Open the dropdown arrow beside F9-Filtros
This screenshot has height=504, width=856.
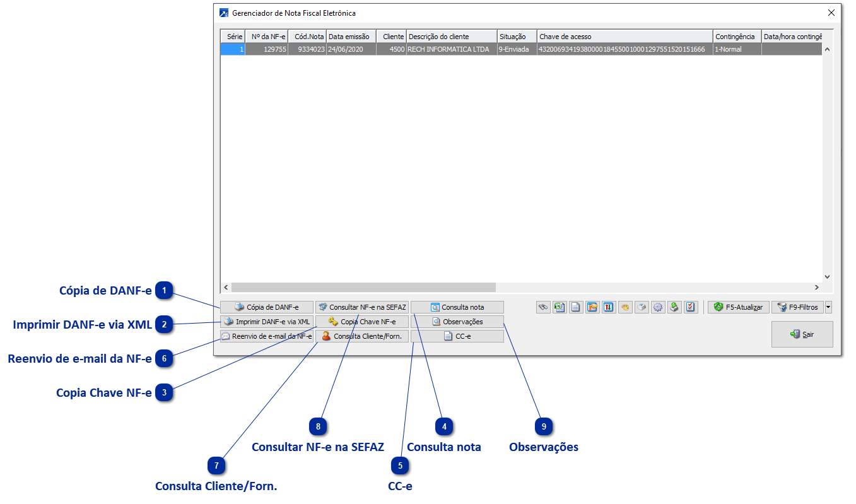click(x=828, y=307)
